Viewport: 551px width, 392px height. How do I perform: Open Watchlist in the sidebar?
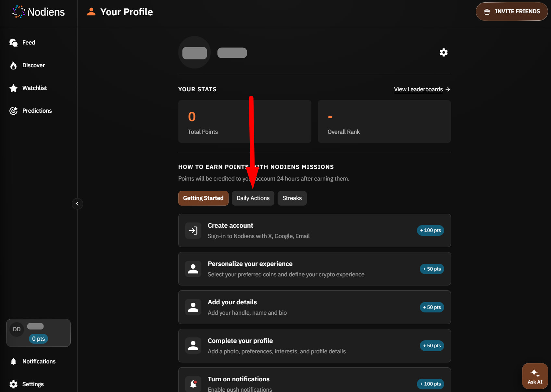tap(34, 88)
